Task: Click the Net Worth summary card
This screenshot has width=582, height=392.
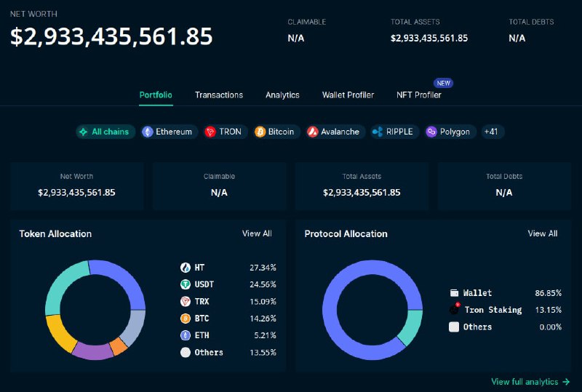Action: coord(77,185)
